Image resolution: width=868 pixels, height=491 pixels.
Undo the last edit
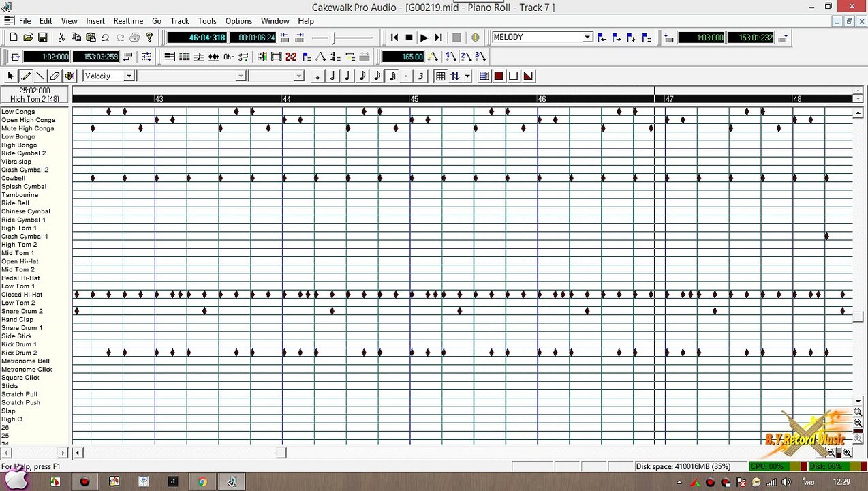point(106,38)
